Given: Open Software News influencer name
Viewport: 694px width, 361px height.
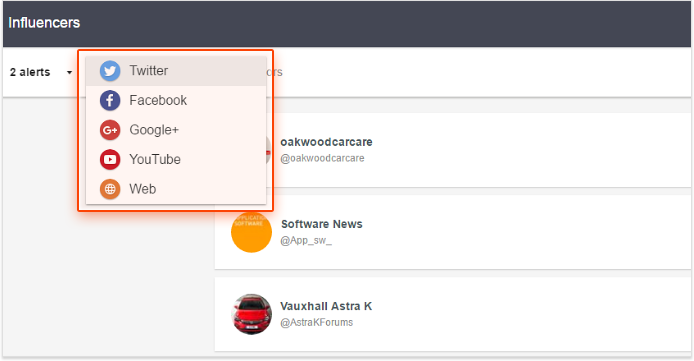Looking at the screenshot, I should 322,224.
